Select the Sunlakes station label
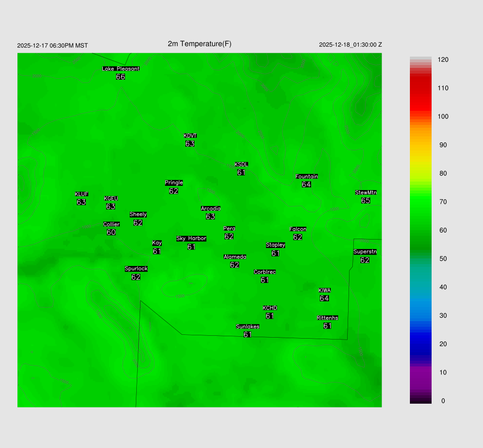 pos(248,326)
